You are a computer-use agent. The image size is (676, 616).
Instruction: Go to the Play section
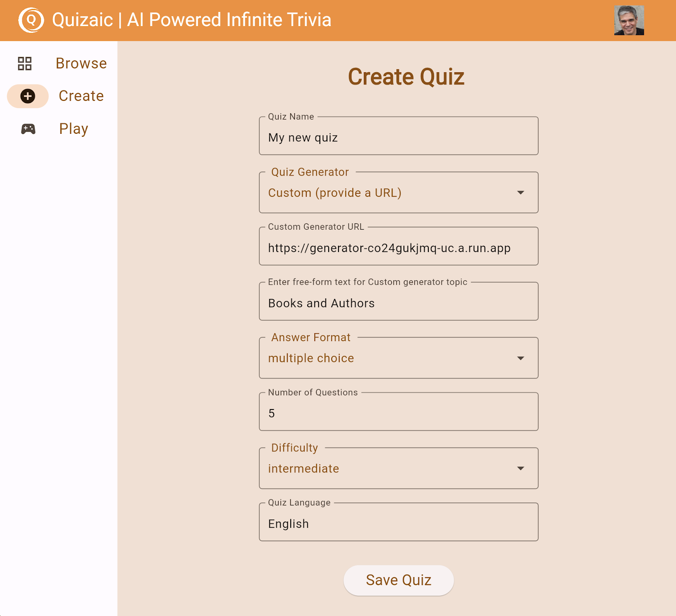coord(74,129)
